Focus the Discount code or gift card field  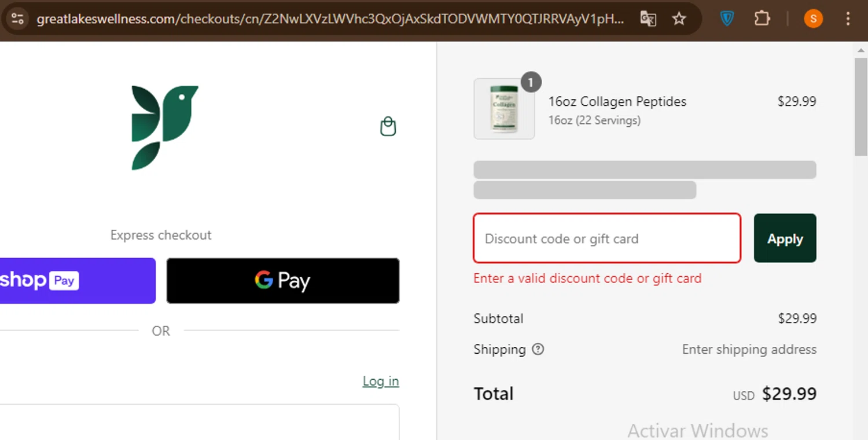coord(606,238)
